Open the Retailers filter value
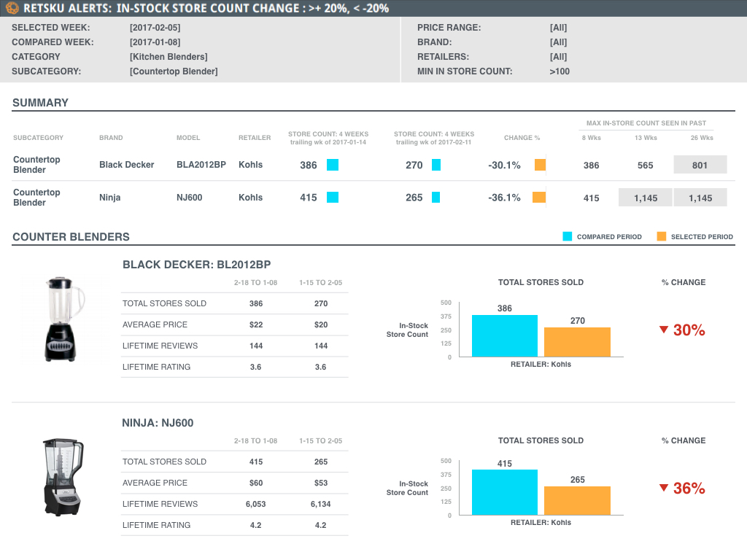Image resolution: width=747 pixels, height=560 pixels. [558, 57]
